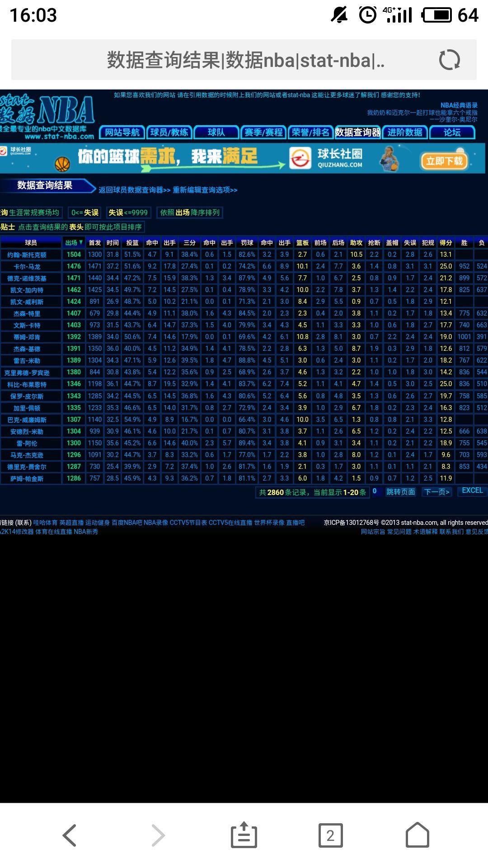Viewport: 488px width, 868px height.
Task: Tap the browser reload icon
Action: 450,60
